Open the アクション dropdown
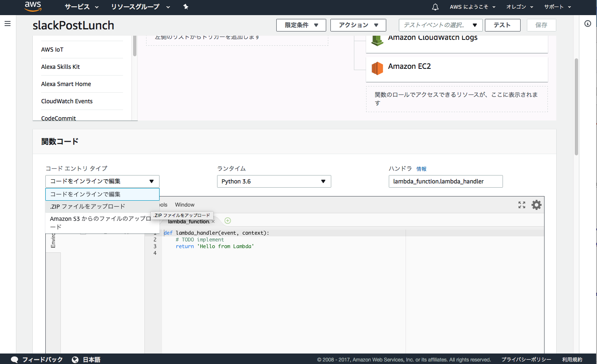Viewport: 597px width, 364px height. 358,25
